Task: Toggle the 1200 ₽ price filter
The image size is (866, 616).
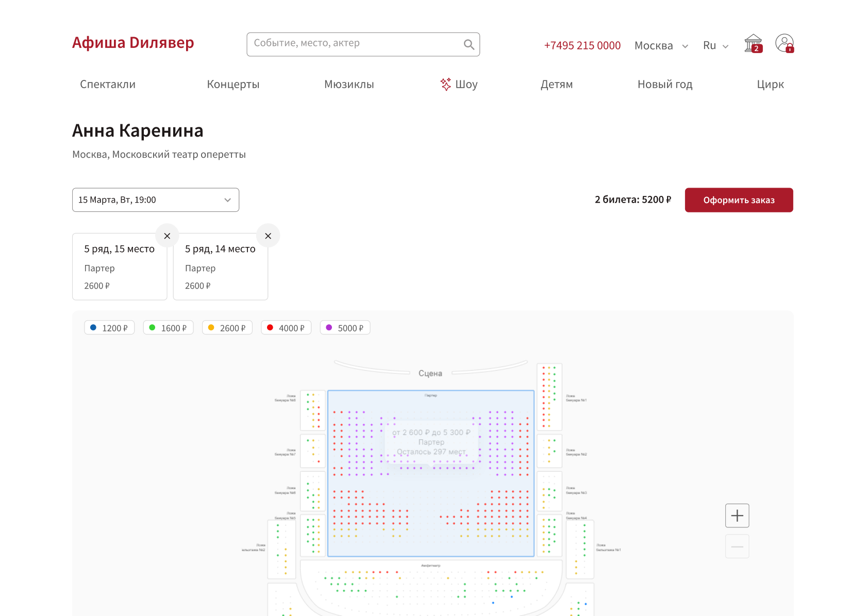Action: coord(109,328)
